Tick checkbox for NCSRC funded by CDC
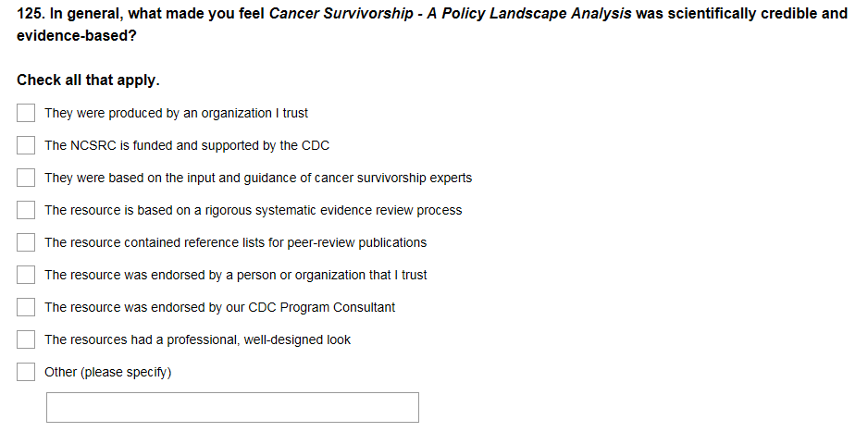The image size is (868, 444). pos(27,145)
